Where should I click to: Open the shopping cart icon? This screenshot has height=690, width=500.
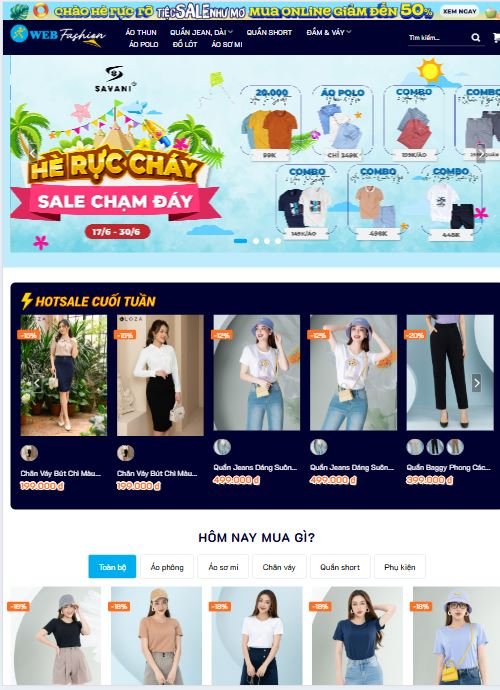pos(496,38)
